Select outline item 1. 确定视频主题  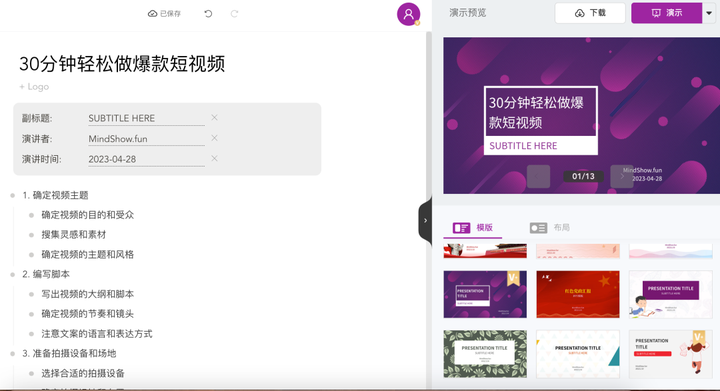point(56,195)
